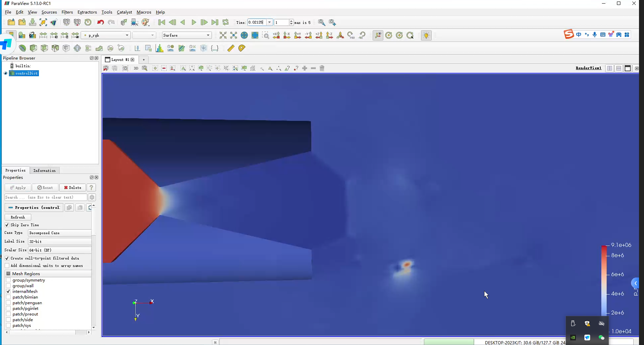Viewport: 644px width, 345px height.
Task: Open the color palette loader icon
Action: [145, 22]
